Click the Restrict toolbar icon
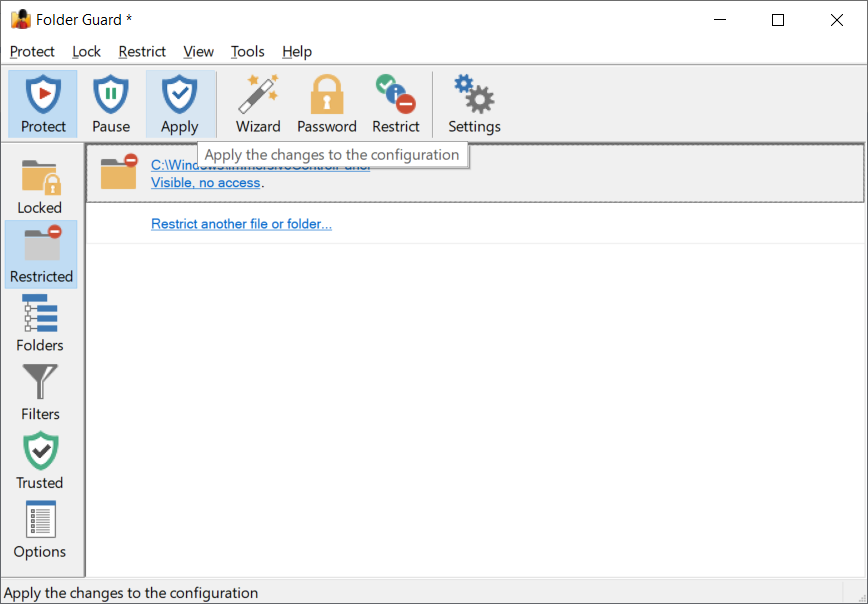This screenshot has height=604, width=868. click(x=396, y=104)
